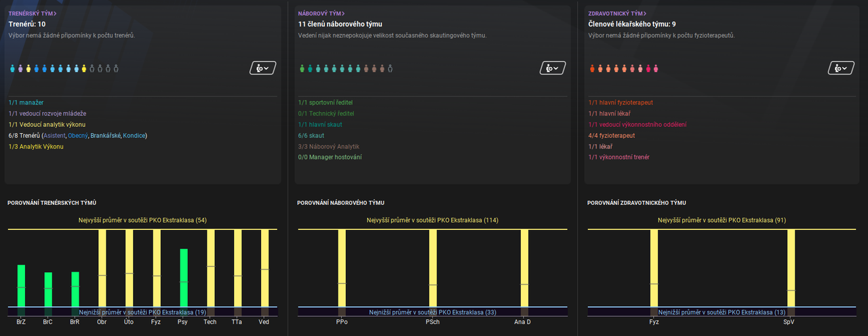Click the PPo bar in recruitment chart
The width and height of the screenshot is (868, 336).
(342, 272)
